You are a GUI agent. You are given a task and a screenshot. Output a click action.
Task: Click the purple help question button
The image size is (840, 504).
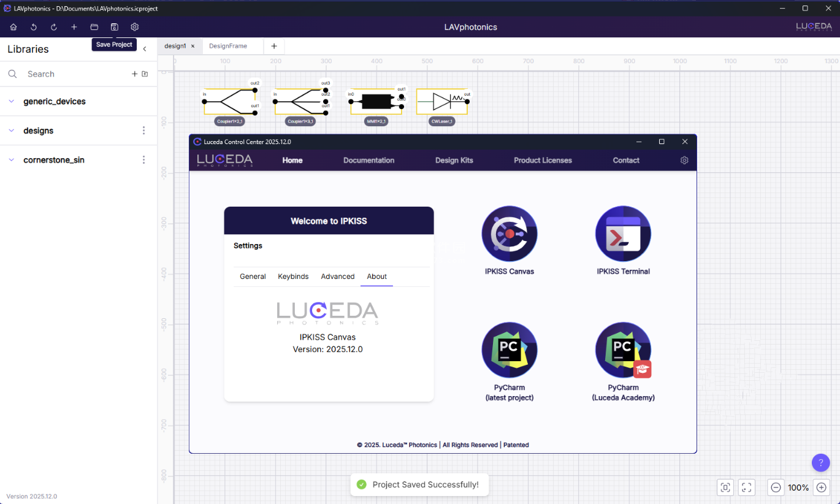tap(820, 463)
